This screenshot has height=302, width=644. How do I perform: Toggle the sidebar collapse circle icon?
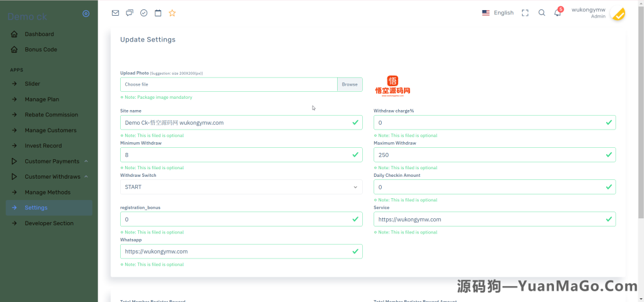(86, 13)
